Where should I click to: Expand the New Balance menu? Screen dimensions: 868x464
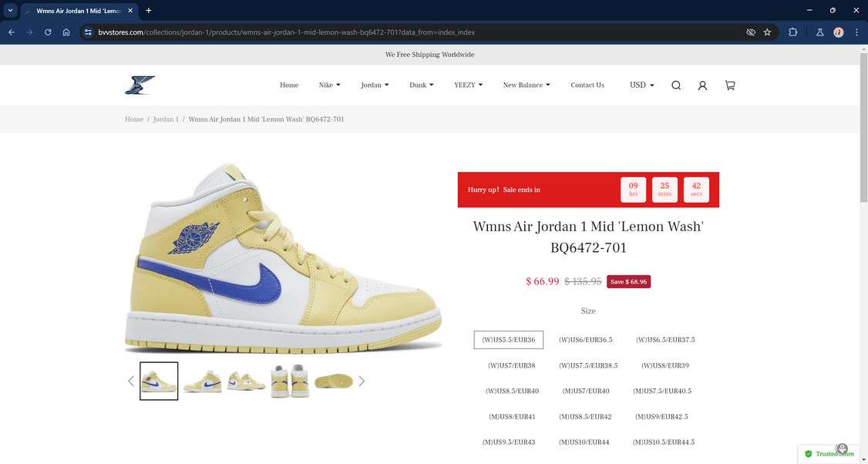[x=527, y=86]
